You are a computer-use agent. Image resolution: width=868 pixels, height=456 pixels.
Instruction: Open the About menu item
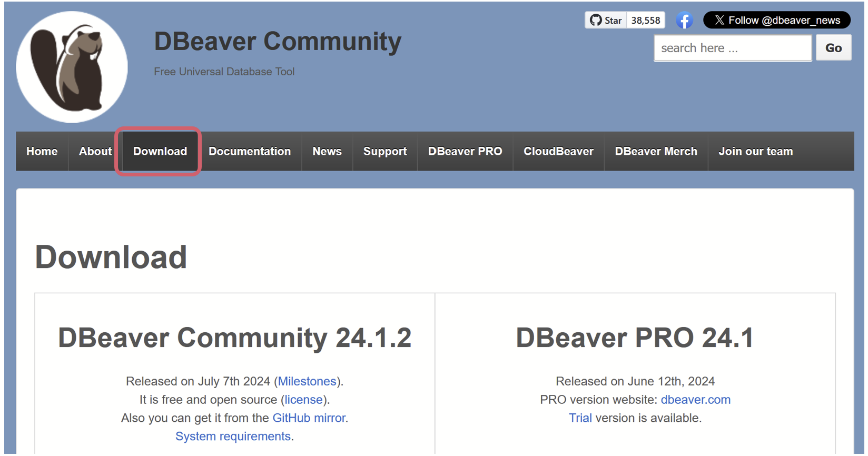click(95, 151)
